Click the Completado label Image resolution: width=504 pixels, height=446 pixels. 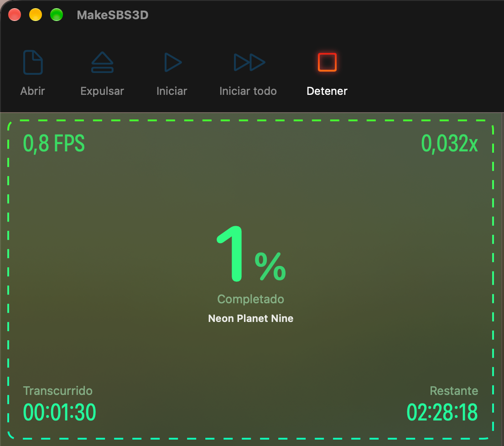[x=251, y=299]
